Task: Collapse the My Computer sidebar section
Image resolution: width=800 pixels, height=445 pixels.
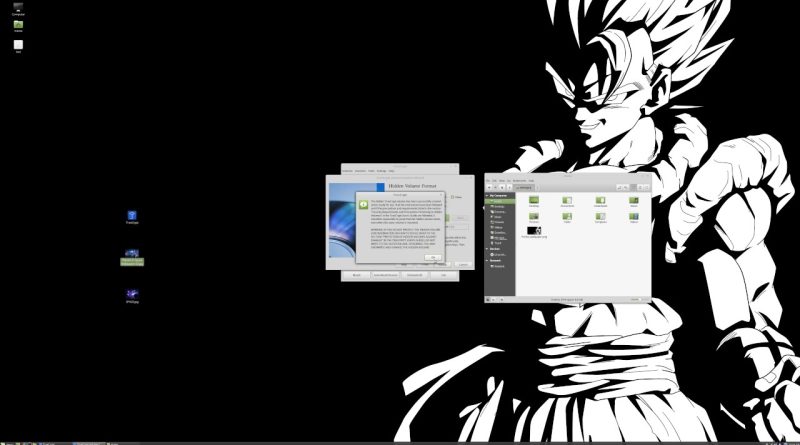Action: click(487, 196)
